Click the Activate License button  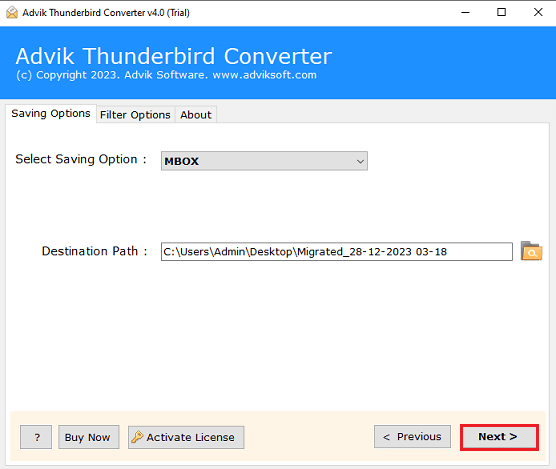tap(186, 437)
